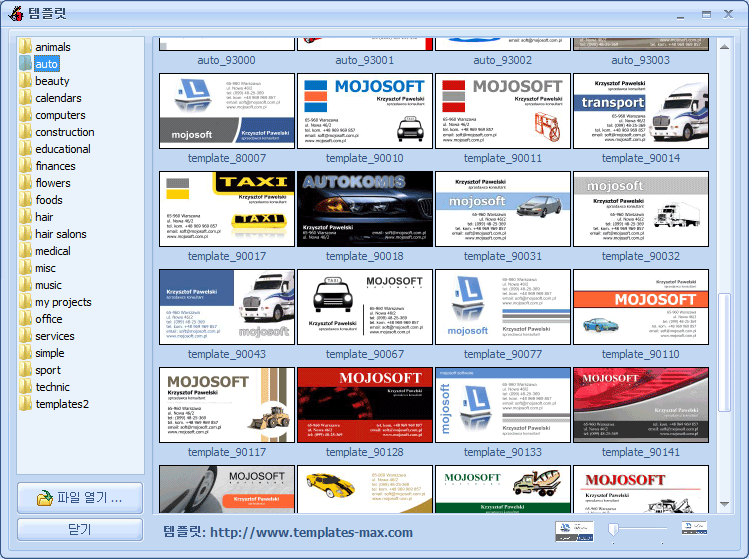Click the 파일 열기 open file button
The image size is (749, 559).
(80, 498)
